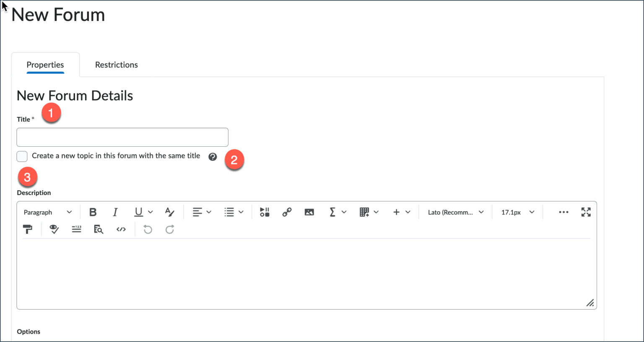Open the more actions ellipsis menu
Viewport: 644px width, 342px height.
point(563,212)
